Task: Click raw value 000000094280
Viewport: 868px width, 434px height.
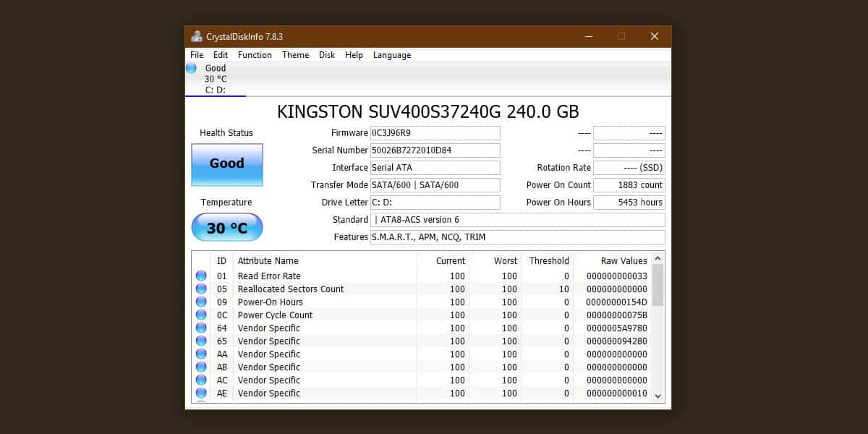Action: 617,341
